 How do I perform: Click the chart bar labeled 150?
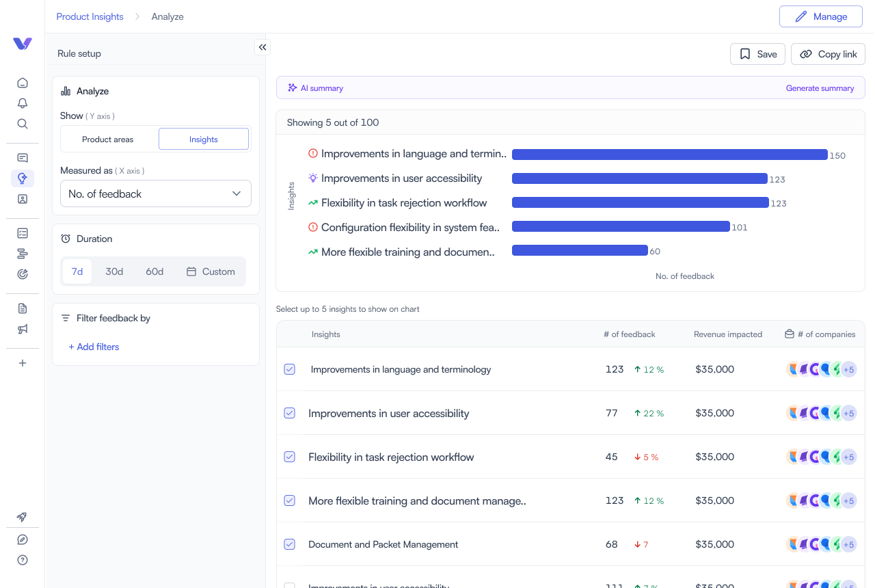tap(670, 155)
